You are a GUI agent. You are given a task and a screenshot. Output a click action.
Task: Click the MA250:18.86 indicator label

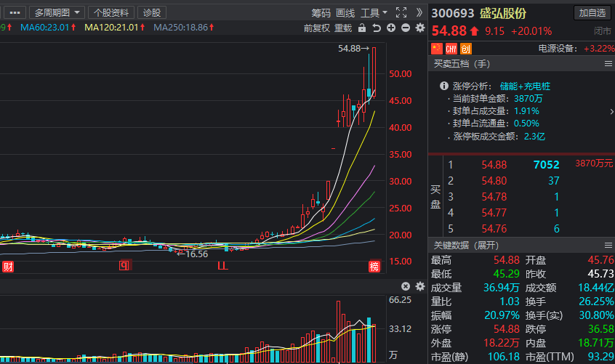(184, 28)
